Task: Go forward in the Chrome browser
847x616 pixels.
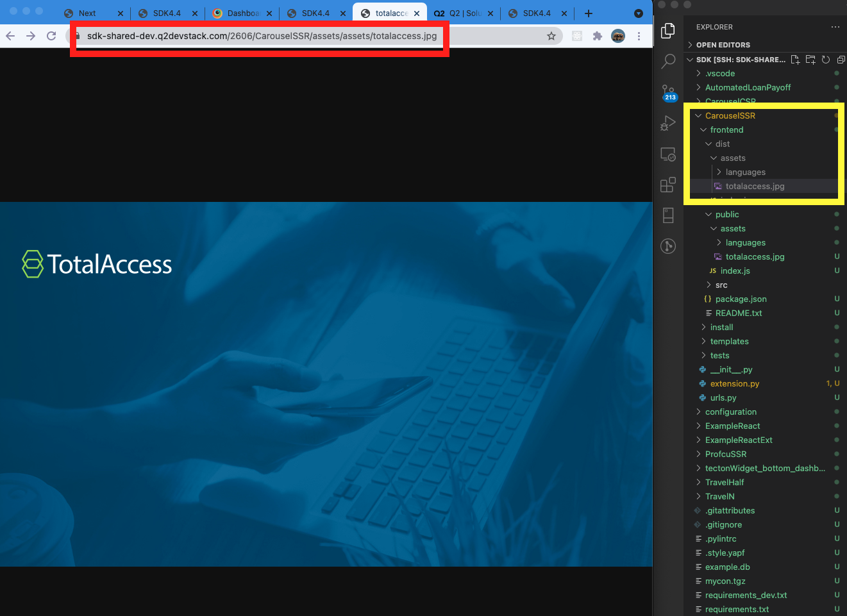Action: (31, 36)
